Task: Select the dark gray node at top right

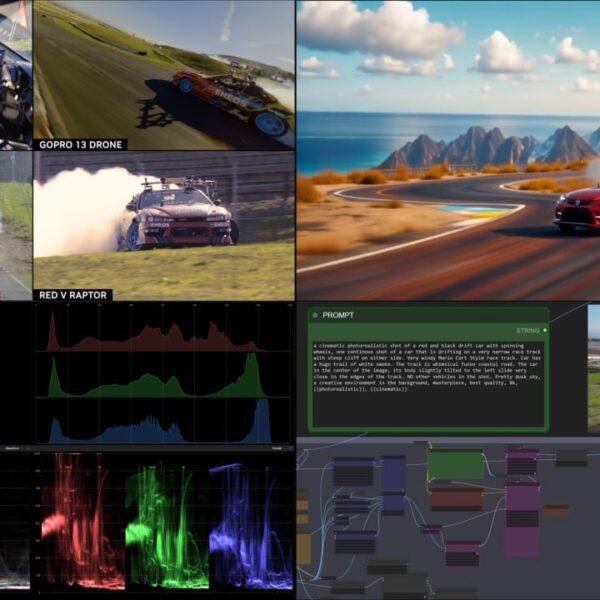Action: click(571, 458)
